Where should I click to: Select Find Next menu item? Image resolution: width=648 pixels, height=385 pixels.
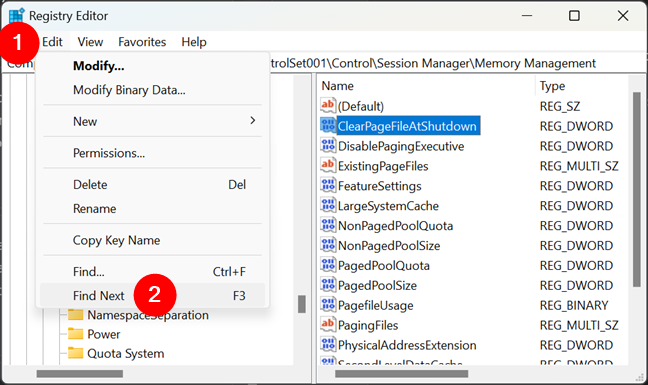[x=152, y=296]
